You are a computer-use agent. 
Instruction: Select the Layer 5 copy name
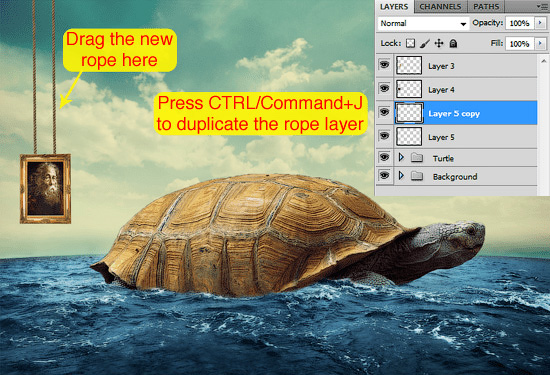pyautogui.click(x=454, y=114)
